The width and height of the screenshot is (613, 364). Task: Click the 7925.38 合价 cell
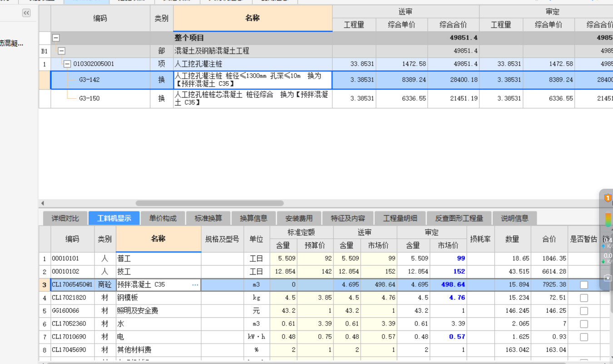point(549,285)
